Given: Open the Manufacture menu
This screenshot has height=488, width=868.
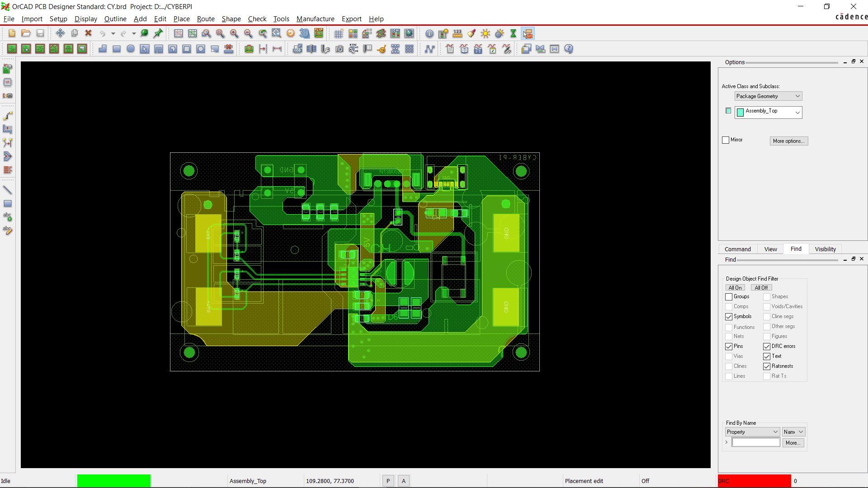Looking at the screenshot, I should pos(315,19).
